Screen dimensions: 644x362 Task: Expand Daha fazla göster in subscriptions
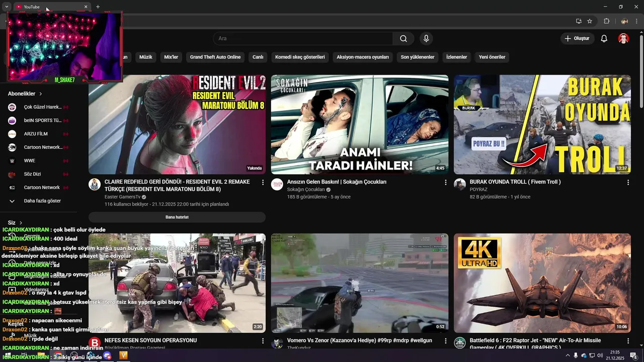pos(38,201)
